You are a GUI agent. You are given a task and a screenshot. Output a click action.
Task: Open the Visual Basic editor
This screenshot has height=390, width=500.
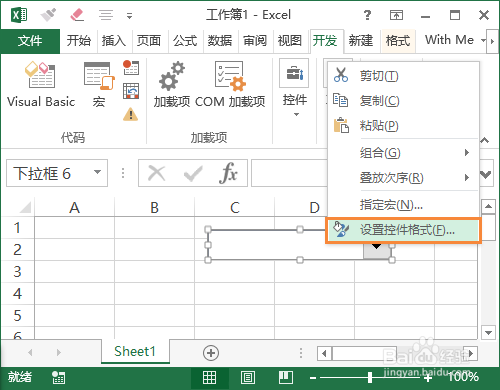[x=41, y=85]
